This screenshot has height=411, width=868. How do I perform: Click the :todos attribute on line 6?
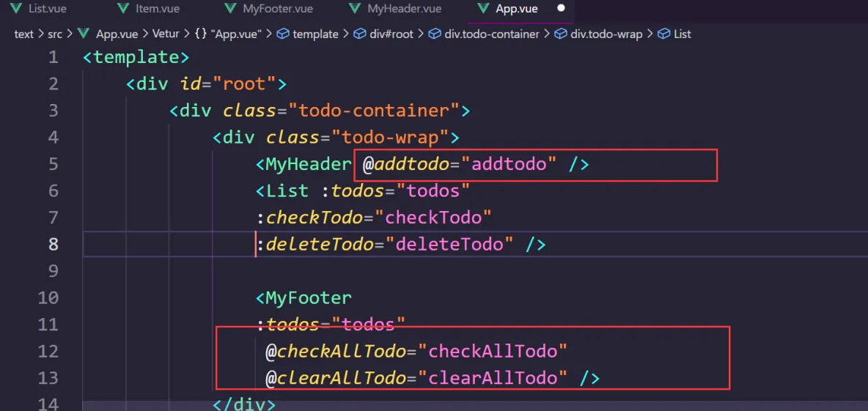[353, 191]
